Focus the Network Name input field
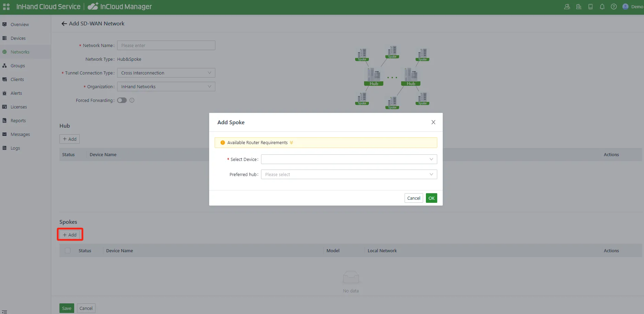 [x=166, y=45]
